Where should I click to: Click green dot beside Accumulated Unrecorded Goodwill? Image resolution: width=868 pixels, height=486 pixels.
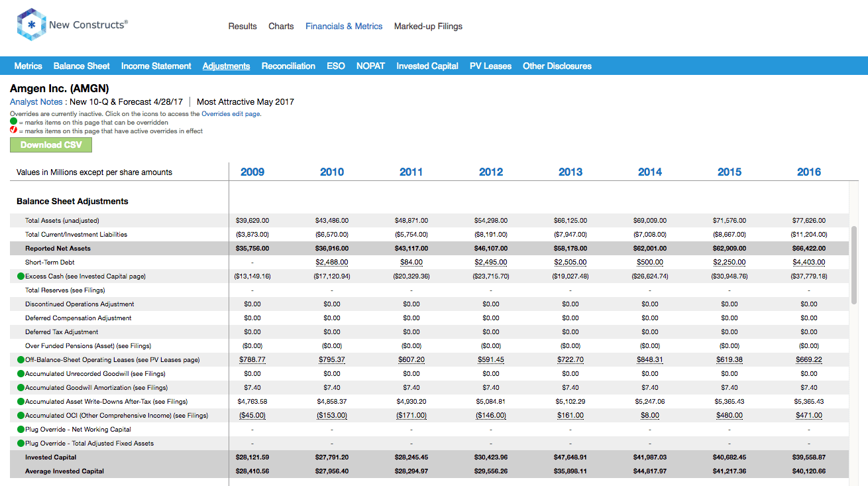point(21,373)
